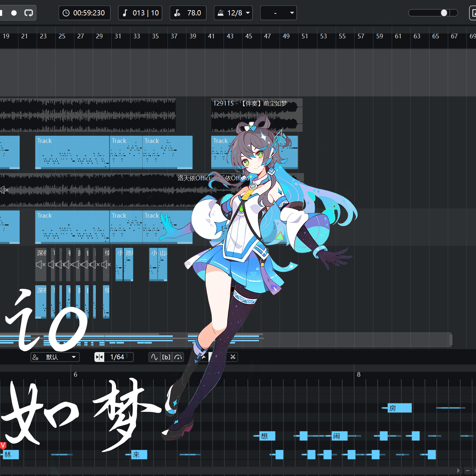Select the 闹 note in piano roll
Screen dimensions: 476x476
[x=340, y=436]
